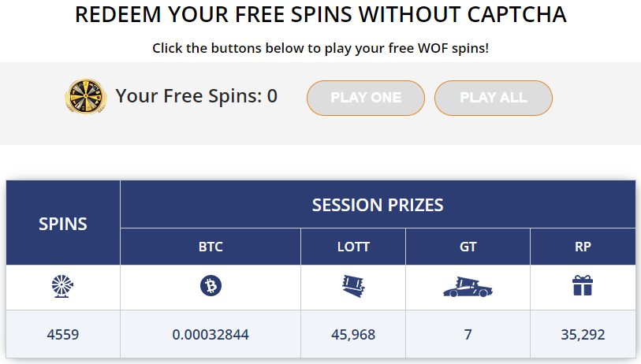641x364 pixels.
Task: Click the spins count 4559
Action: [x=62, y=335]
